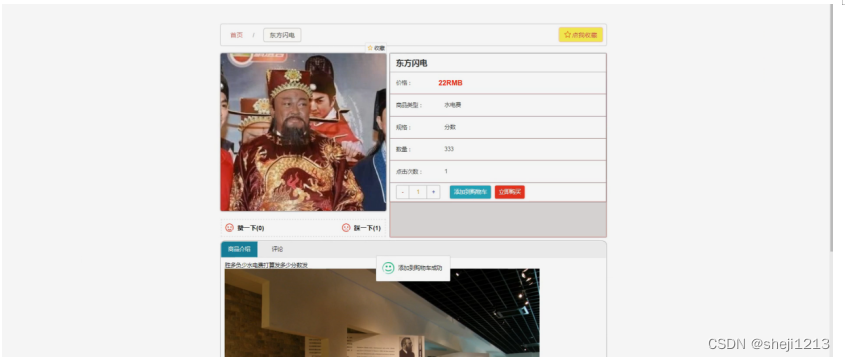Decrease quantity with the minus button
This screenshot has height=361, width=845.
click(403, 192)
